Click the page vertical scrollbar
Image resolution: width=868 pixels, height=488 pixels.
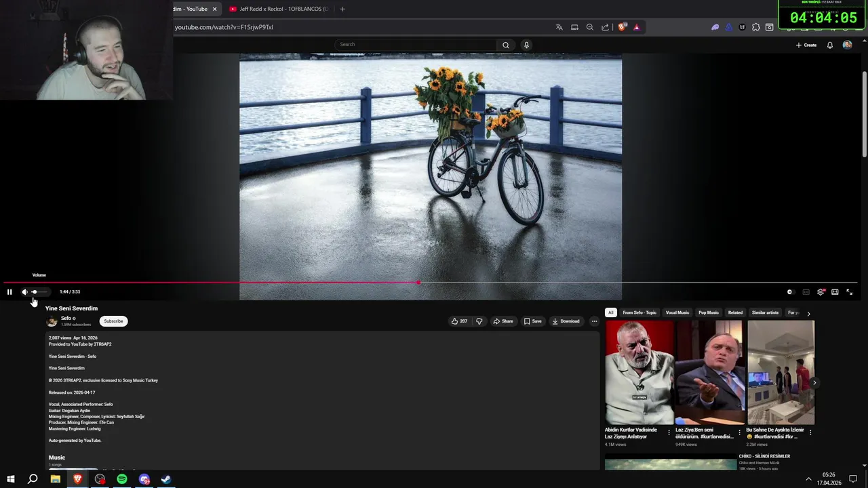865,115
